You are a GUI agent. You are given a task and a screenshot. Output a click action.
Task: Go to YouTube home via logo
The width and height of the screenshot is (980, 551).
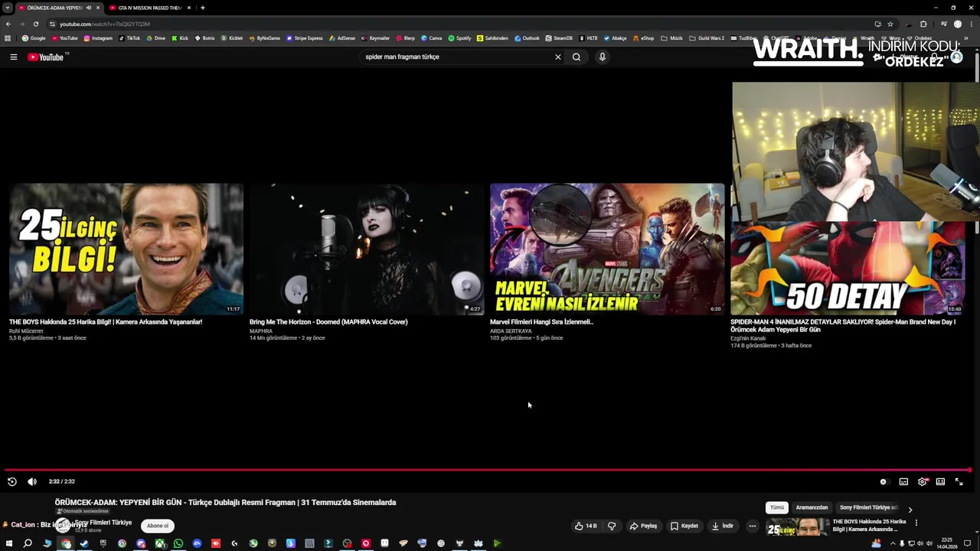point(46,57)
